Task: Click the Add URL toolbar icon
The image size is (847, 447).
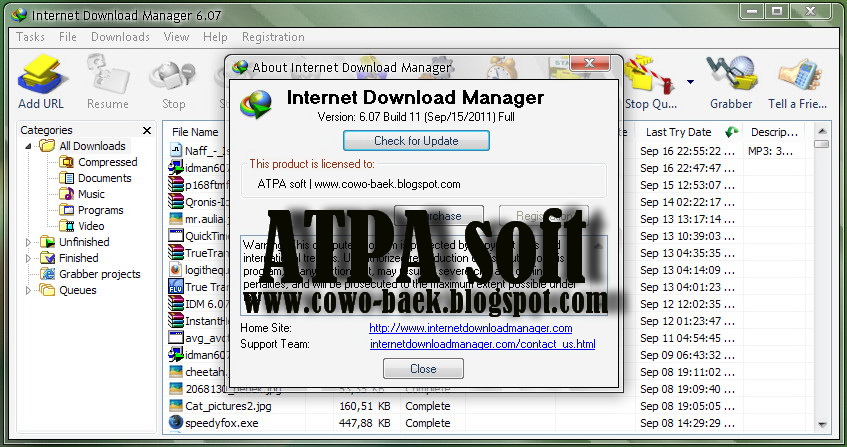Action: 41,74
